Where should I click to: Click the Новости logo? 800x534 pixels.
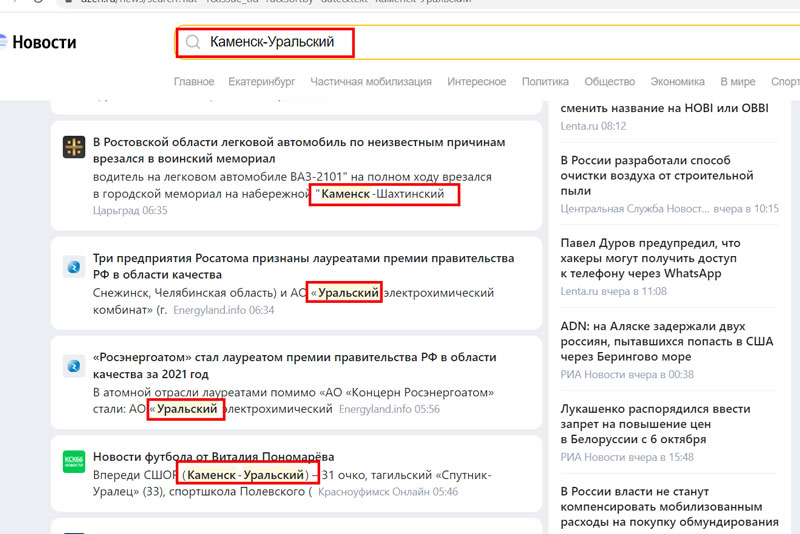(39, 42)
